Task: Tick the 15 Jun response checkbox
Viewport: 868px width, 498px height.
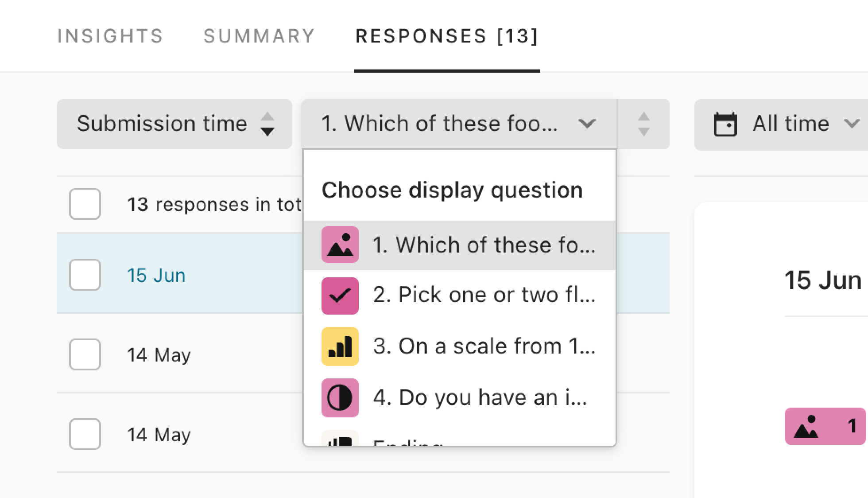Action: click(85, 275)
